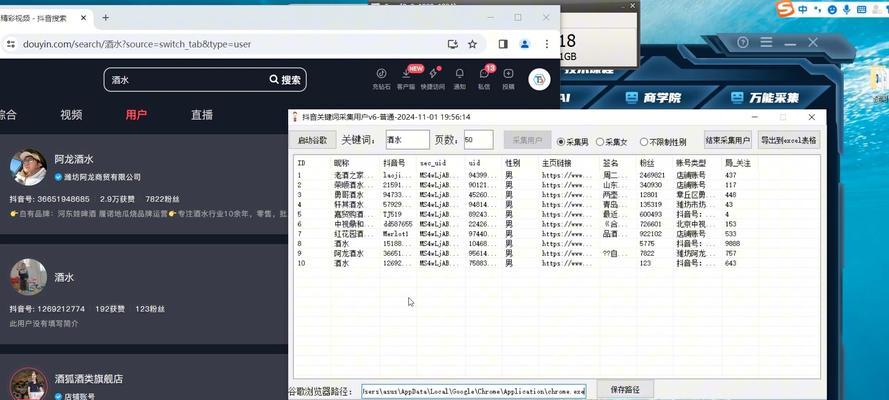Bookmark this page with the star icon
The width and height of the screenshot is (889, 400).
472,44
